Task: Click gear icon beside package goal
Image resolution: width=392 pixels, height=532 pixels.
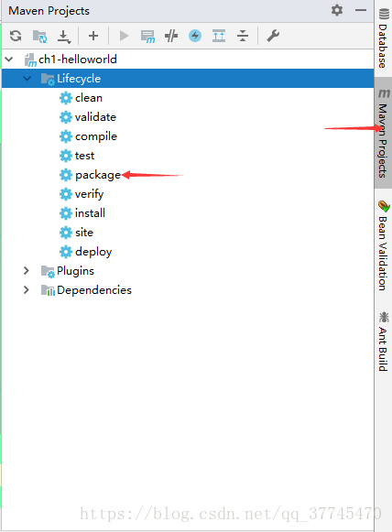Action: click(66, 175)
